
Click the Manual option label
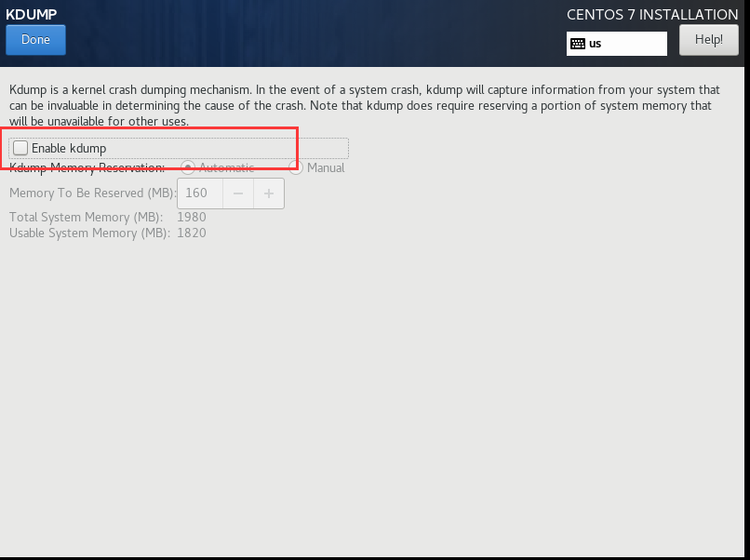pyautogui.click(x=326, y=167)
